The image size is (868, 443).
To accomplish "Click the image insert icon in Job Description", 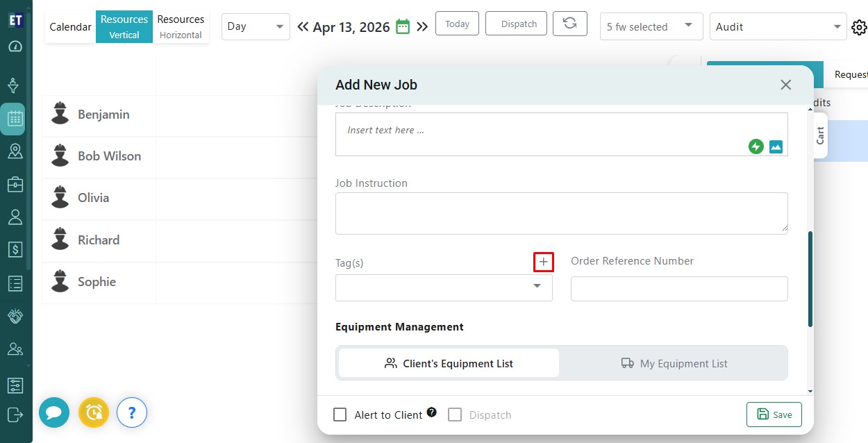I will click(776, 147).
